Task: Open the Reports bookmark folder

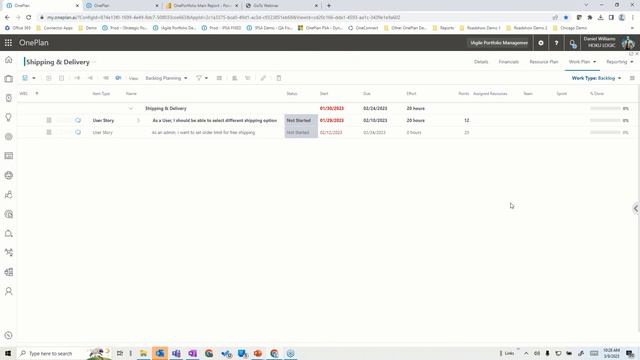Action: [443, 28]
